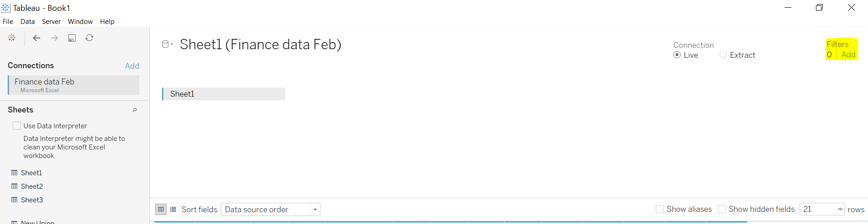Click the back arrow in toolbar
The width and height of the screenshot is (868, 224).
pyautogui.click(x=37, y=38)
